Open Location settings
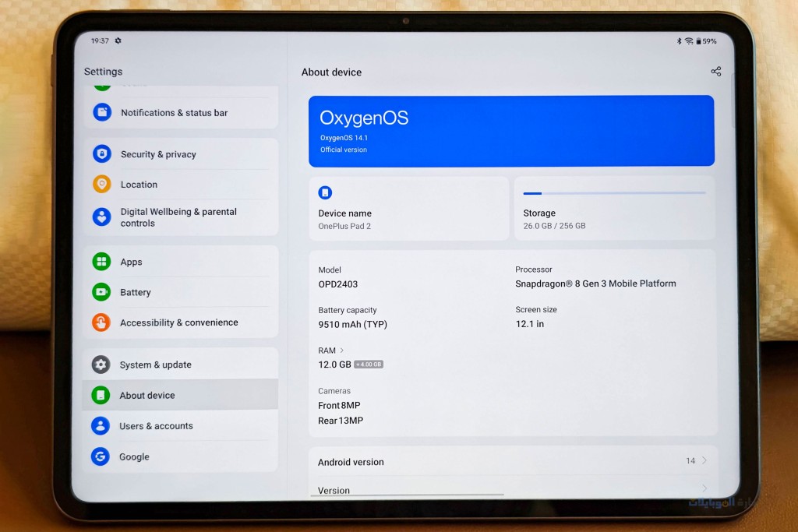 click(181, 184)
